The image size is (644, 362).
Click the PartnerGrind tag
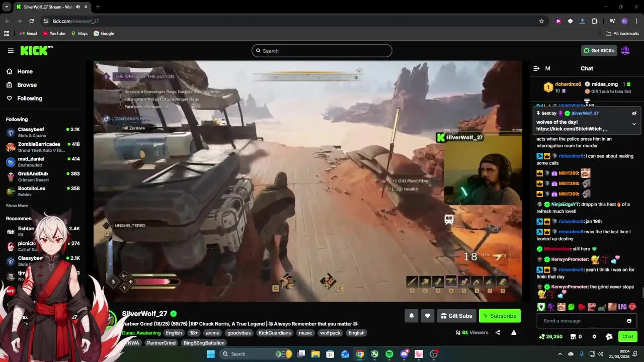point(162,343)
